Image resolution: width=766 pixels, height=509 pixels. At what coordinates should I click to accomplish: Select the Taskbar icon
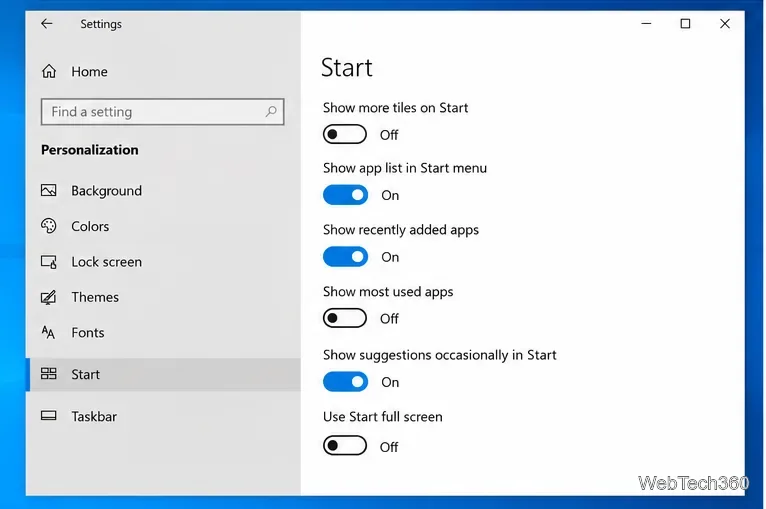[49, 416]
